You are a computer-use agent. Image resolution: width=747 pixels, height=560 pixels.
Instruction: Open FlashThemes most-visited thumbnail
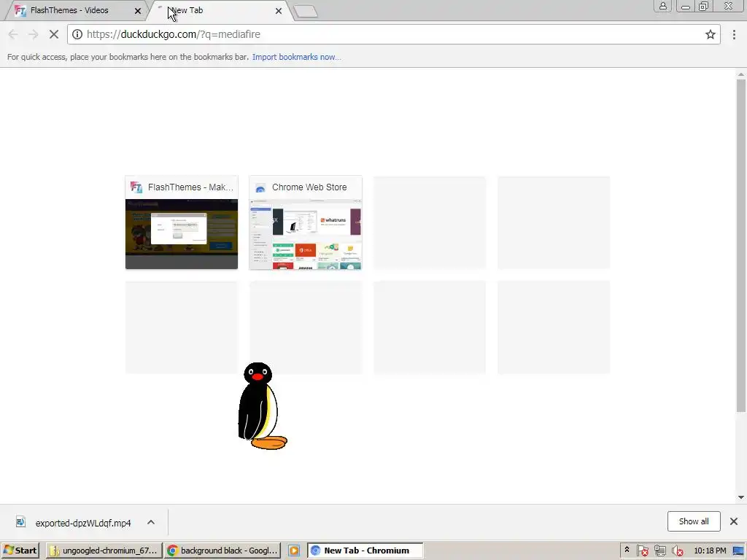click(182, 222)
